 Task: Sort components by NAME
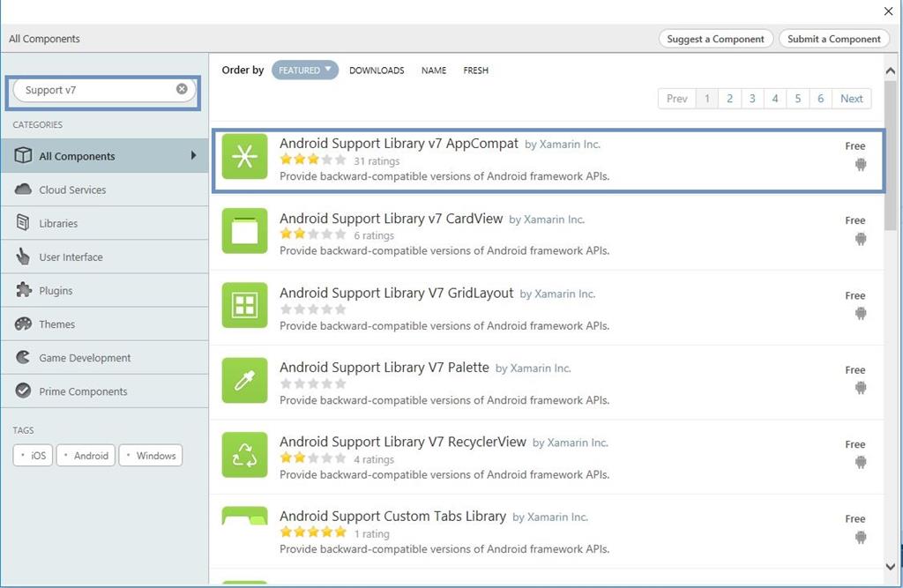(x=434, y=71)
